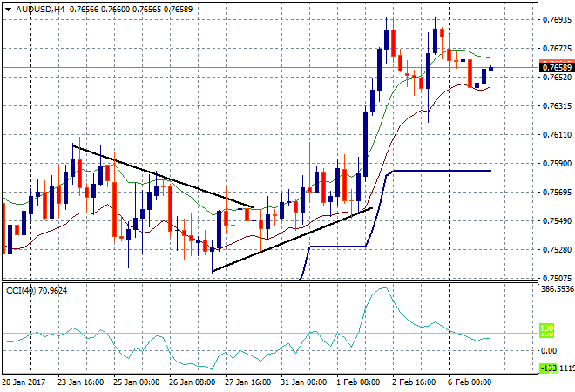Click the current price label 0.76589
The image size is (575, 392).
(557, 67)
